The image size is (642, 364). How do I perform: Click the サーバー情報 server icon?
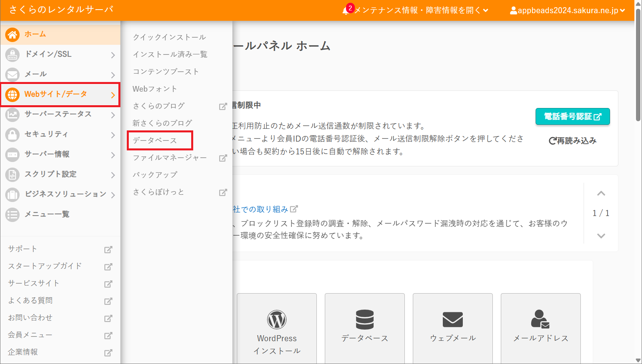tap(12, 155)
